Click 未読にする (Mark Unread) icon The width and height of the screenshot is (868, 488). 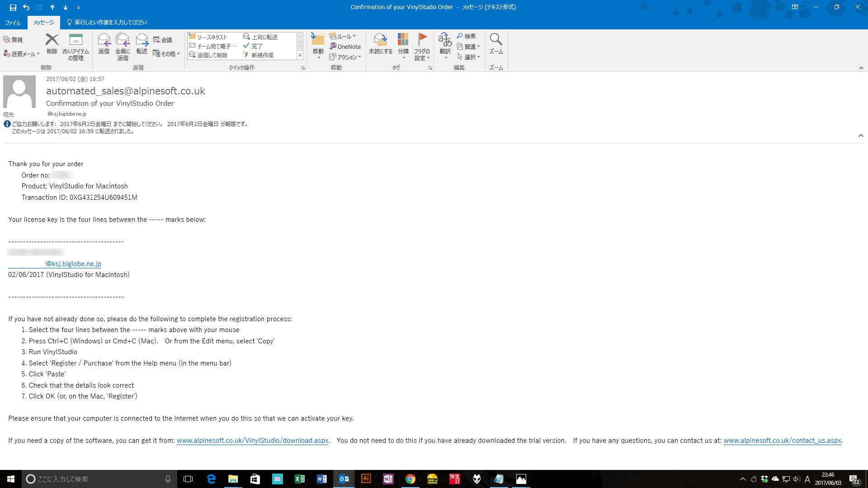click(x=381, y=40)
